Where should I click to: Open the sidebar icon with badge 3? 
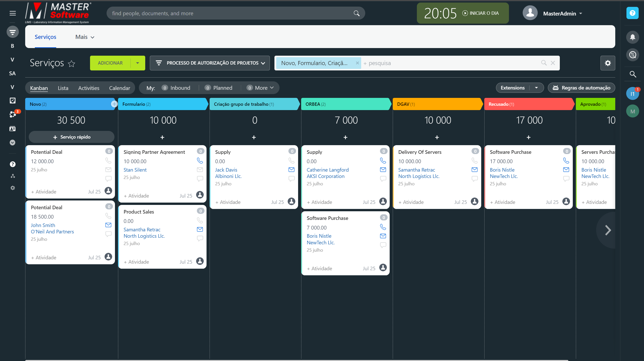(x=12, y=114)
